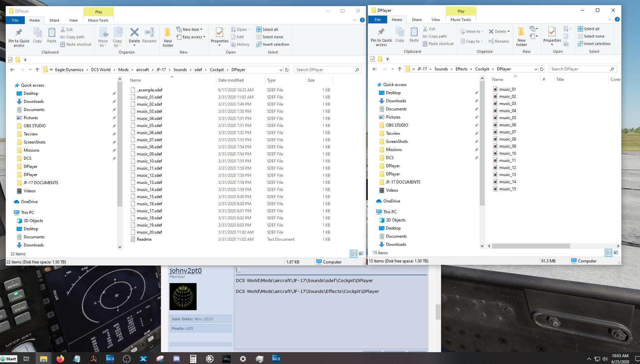
Task: Select music_05.sdef in left window
Action: [149, 126]
